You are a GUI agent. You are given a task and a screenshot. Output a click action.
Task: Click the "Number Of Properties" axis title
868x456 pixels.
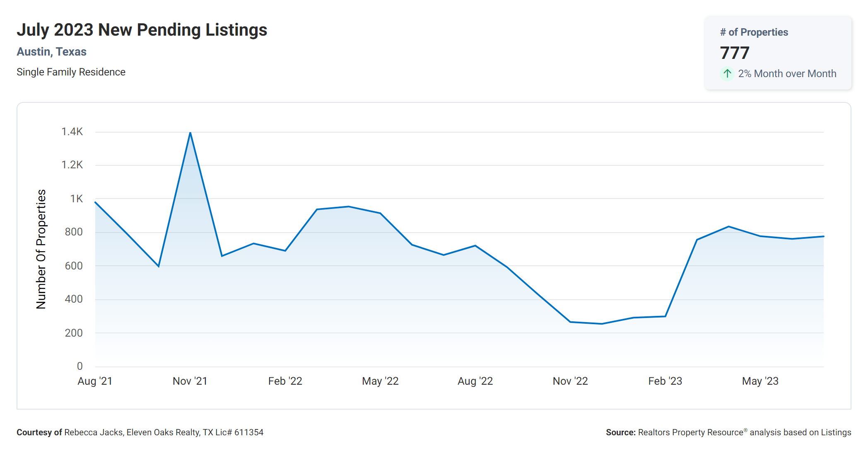coord(41,249)
